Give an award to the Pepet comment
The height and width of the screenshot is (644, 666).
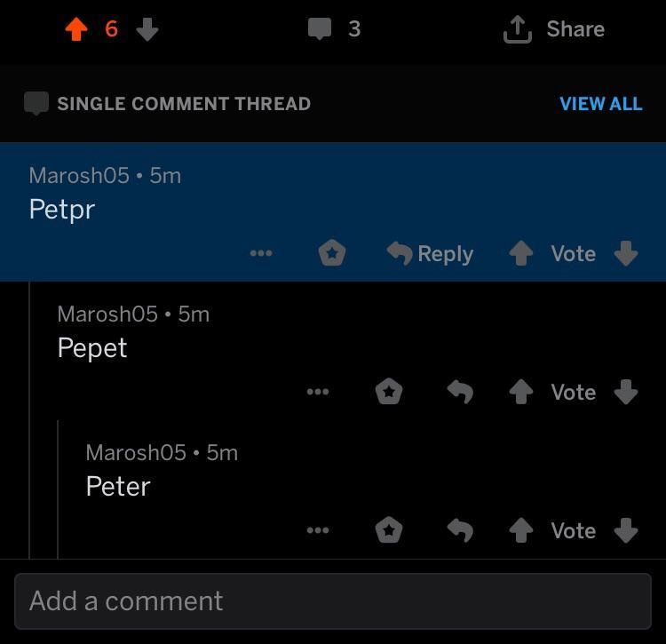[x=389, y=392]
